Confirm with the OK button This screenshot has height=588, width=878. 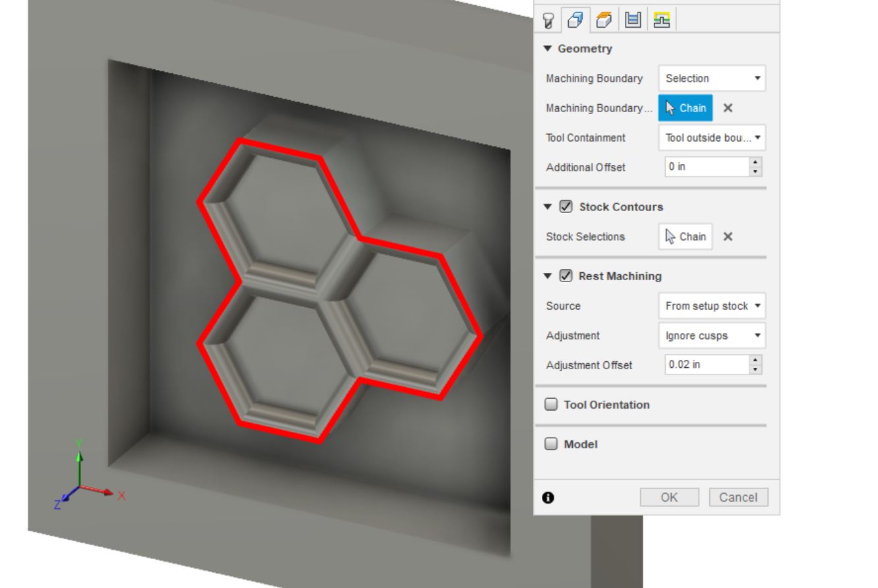click(669, 498)
